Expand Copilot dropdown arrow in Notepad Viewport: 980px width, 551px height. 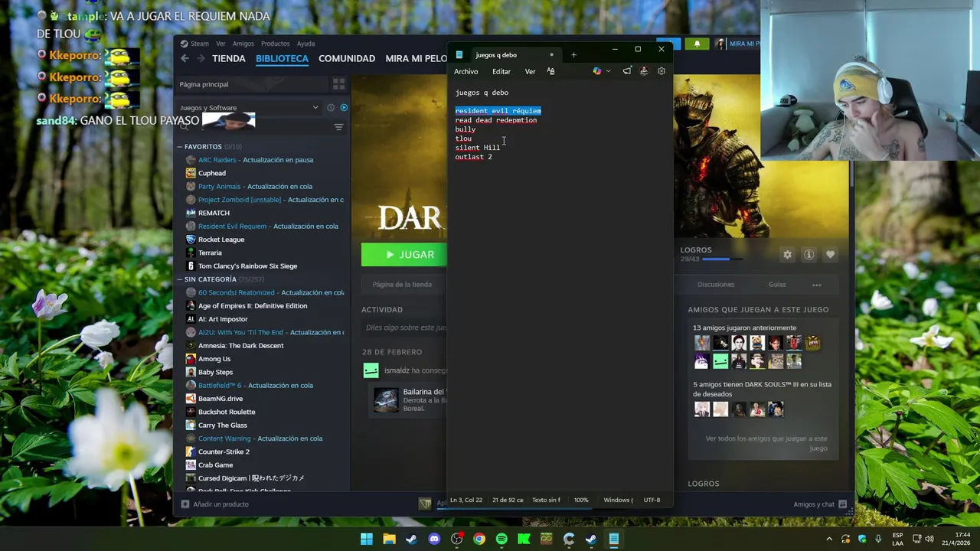[x=609, y=71]
